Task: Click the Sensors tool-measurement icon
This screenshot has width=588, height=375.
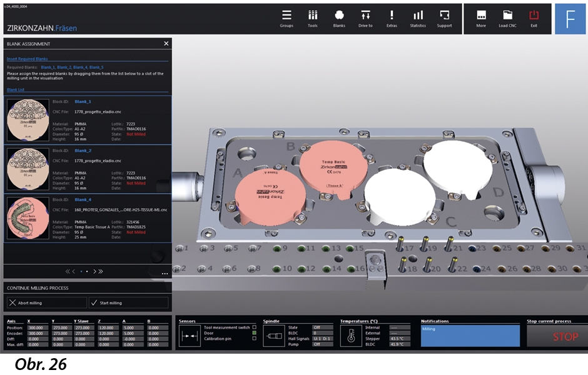Action: pyautogui.click(x=190, y=336)
